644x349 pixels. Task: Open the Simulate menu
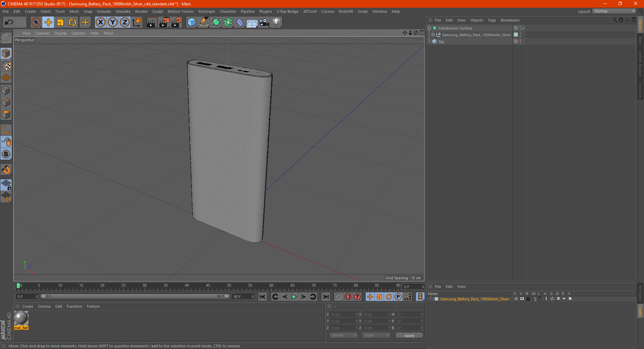click(x=123, y=11)
